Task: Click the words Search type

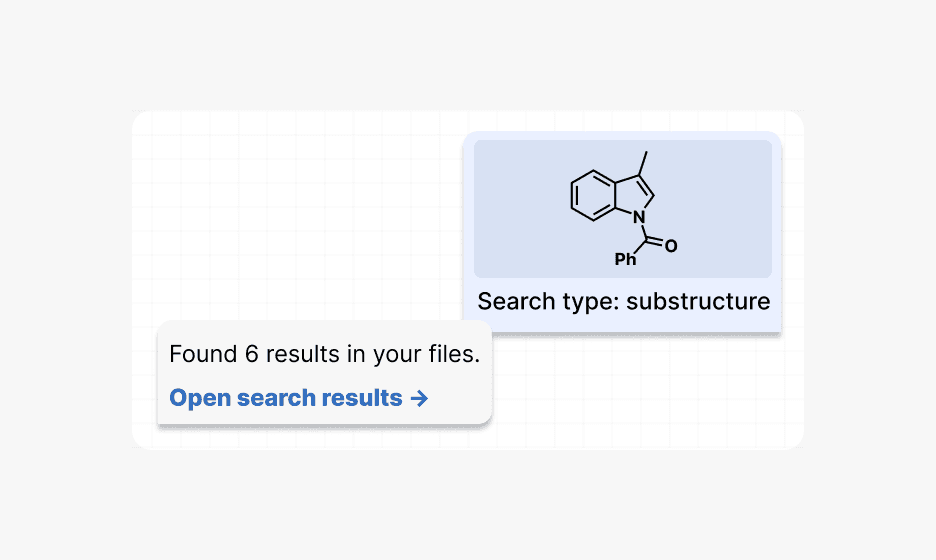Action: (546, 301)
